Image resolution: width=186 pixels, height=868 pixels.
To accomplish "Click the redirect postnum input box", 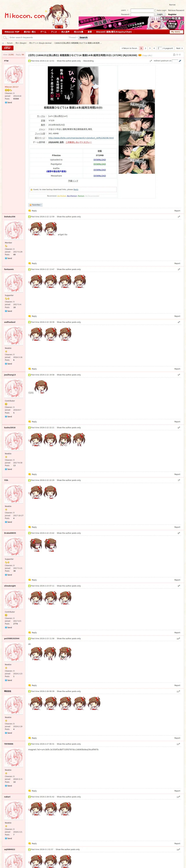I will point(175,61).
